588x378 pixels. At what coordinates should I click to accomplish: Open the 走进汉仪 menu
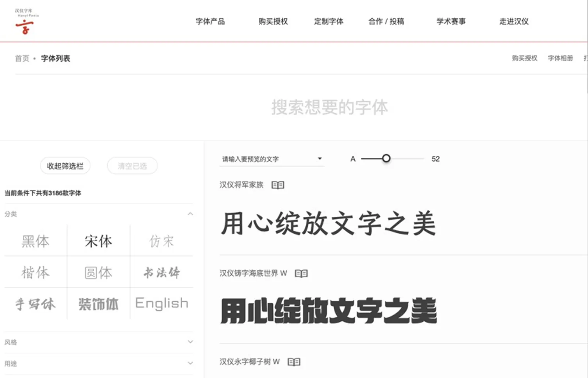[514, 21]
